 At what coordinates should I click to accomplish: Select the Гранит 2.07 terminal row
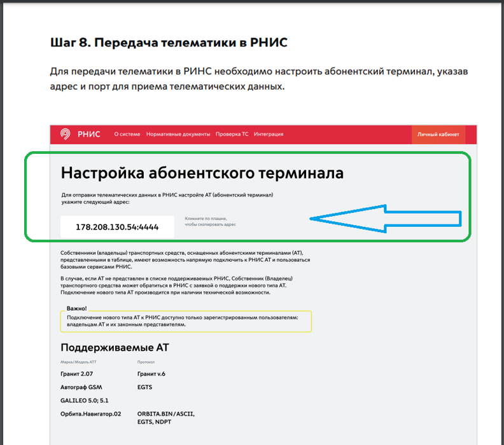(76, 374)
